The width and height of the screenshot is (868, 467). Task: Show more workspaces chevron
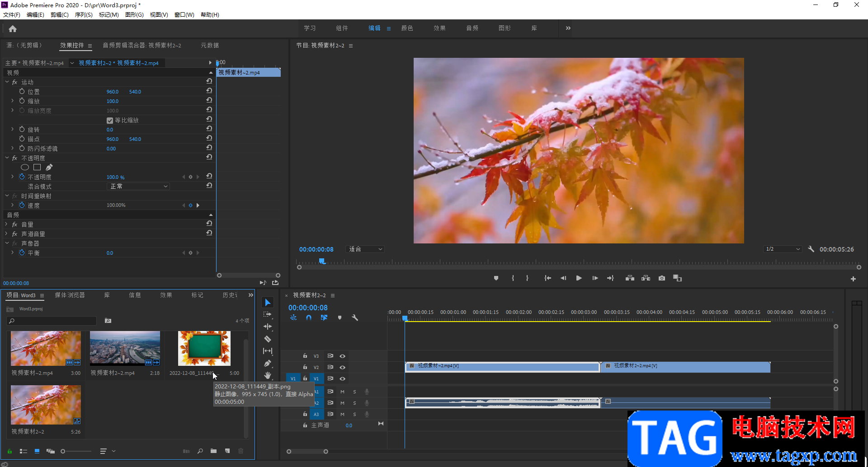(x=568, y=28)
